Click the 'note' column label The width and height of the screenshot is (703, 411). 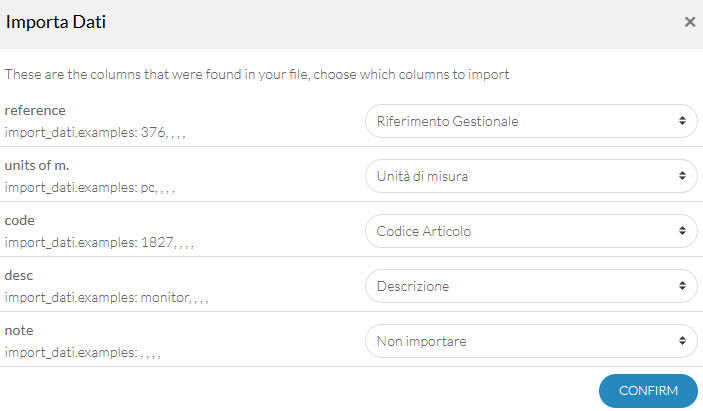point(19,331)
